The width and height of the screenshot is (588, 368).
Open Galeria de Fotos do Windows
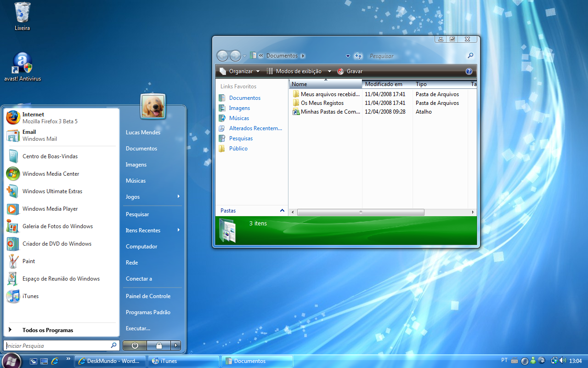coord(61,226)
